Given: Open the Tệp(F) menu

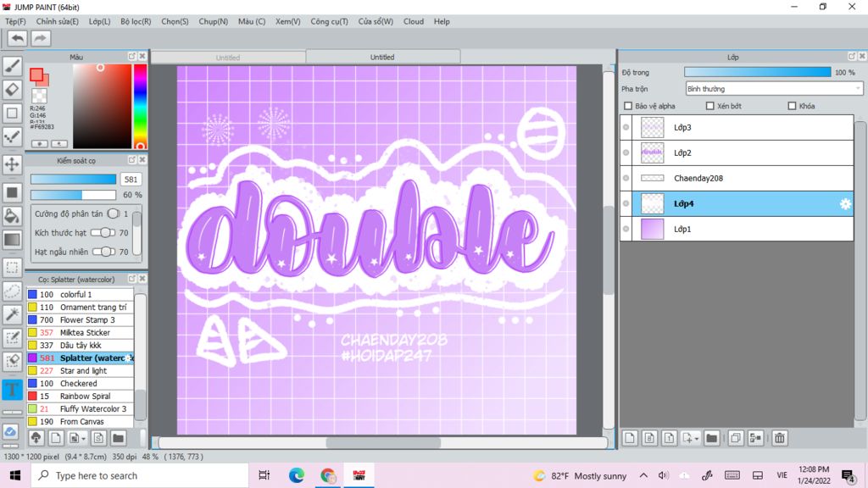Looking at the screenshot, I should click(15, 21).
